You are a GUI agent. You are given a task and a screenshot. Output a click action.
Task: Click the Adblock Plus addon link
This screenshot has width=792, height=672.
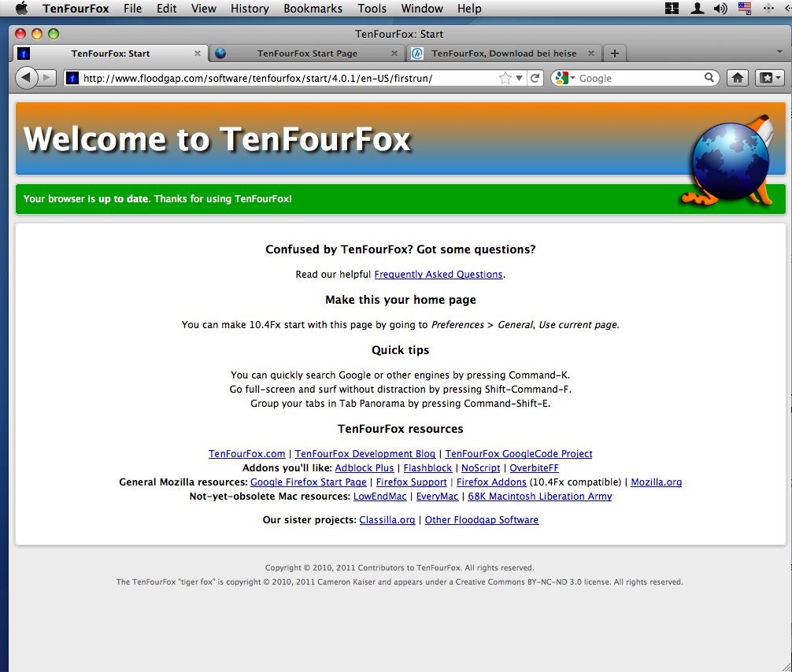(365, 467)
